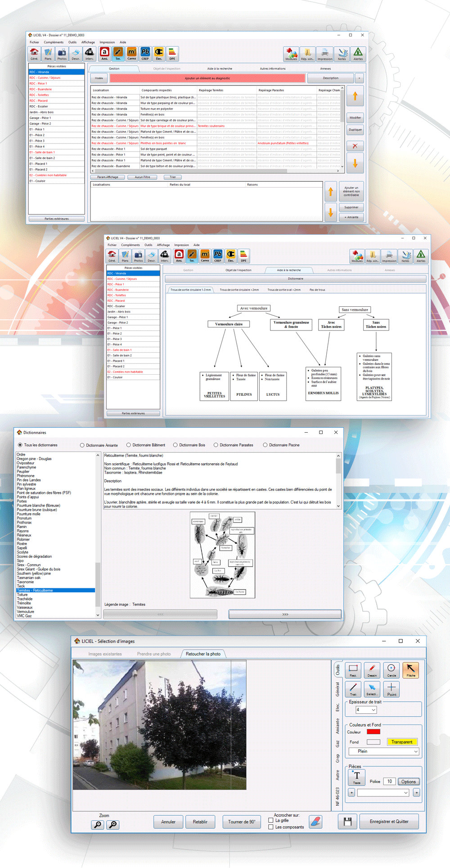Open the Pas de trous tab
Image resolution: width=450 pixels, height=868 pixels.
317,290
